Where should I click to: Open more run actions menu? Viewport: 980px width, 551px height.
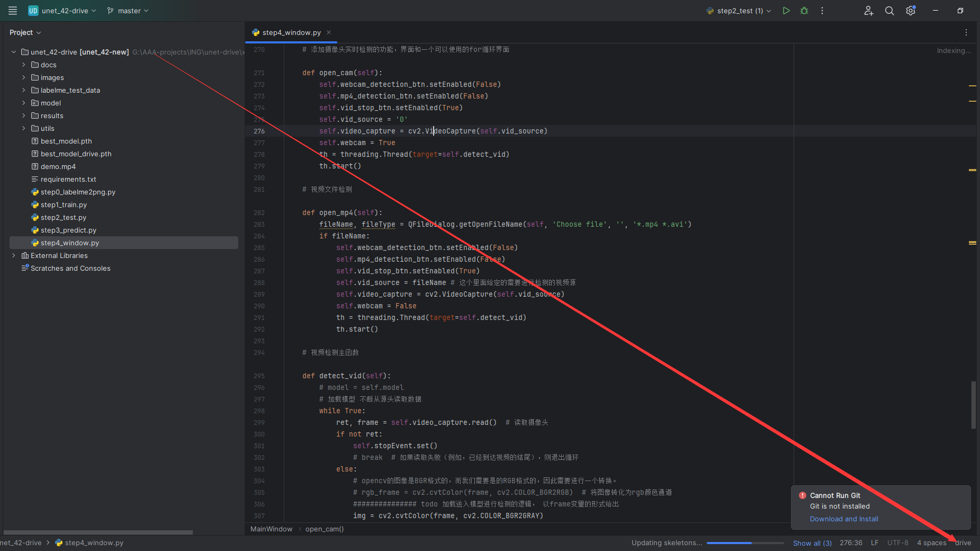coord(822,11)
